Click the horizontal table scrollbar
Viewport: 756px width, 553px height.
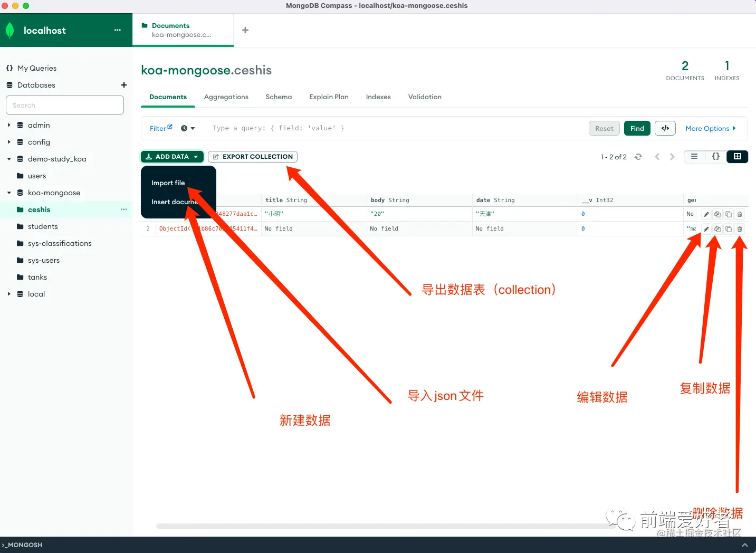coord(385,526)
